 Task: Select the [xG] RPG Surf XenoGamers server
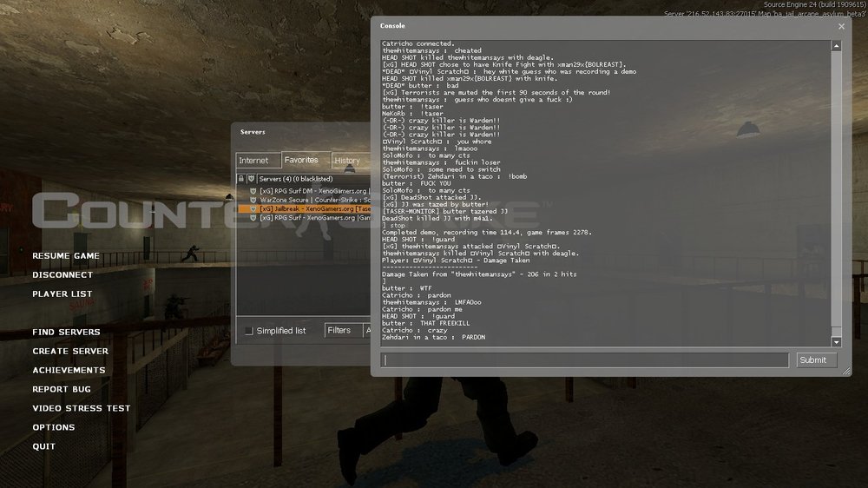click(304, 218)
